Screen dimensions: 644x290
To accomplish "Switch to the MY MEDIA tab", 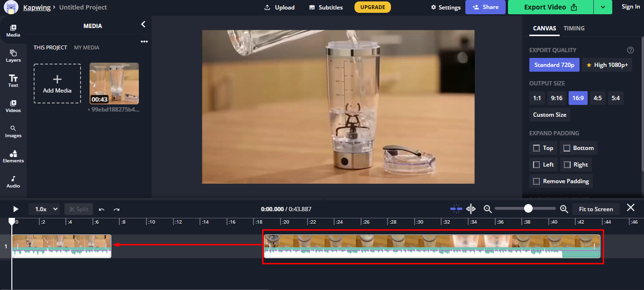I will tap(87, 47).
